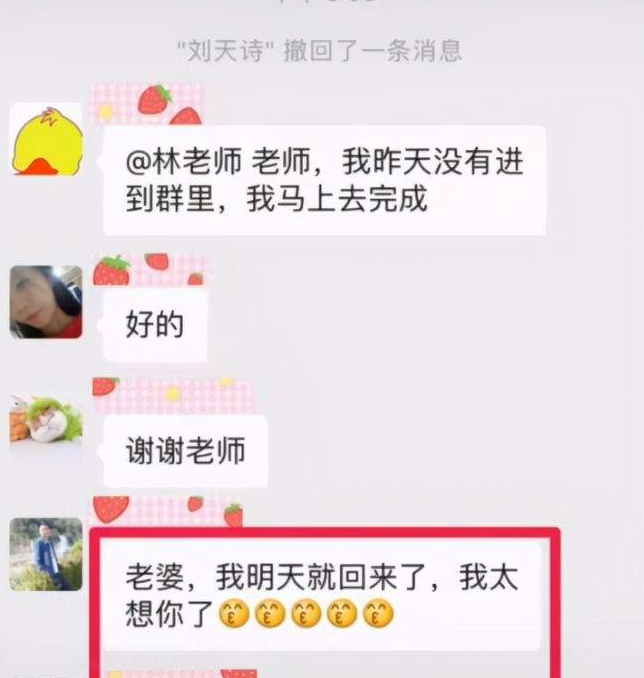Select the 谢谢老师 message bubble
Image resolution: width=644 pixels, height=678 pixels.
(186, 451)
